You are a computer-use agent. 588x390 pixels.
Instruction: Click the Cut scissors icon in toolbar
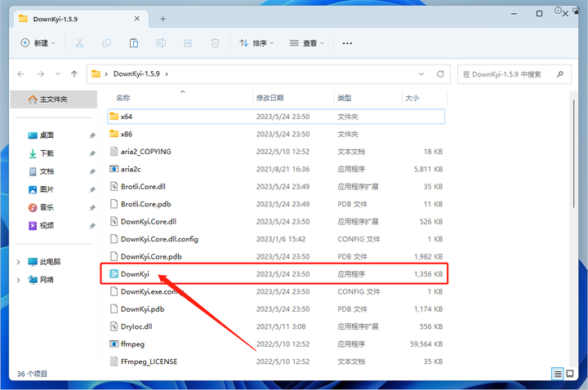79,43
